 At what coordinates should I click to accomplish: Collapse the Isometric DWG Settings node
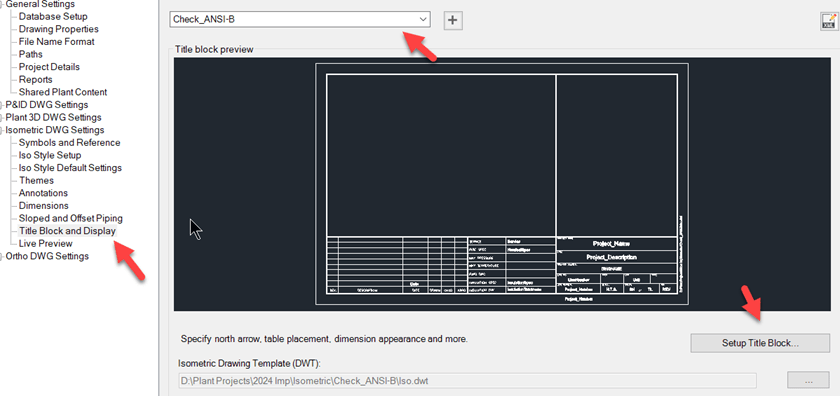2,130
